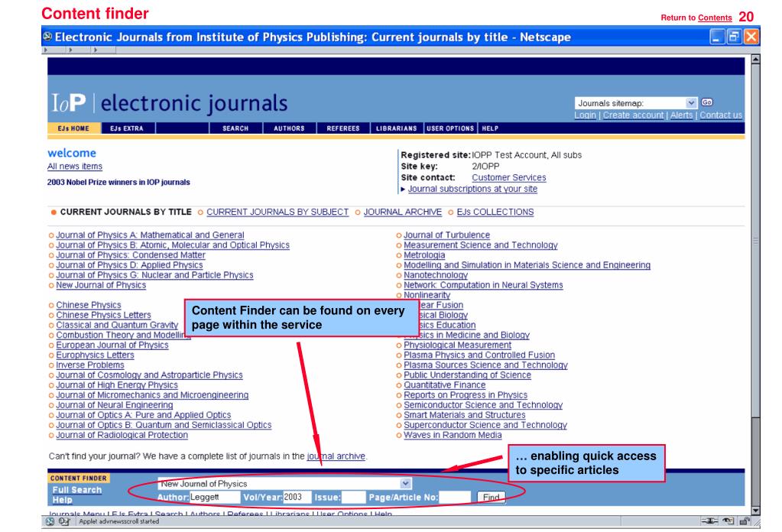
Task: Open the Chinese Physics Letters link
Action: click(x=103, y=315)
